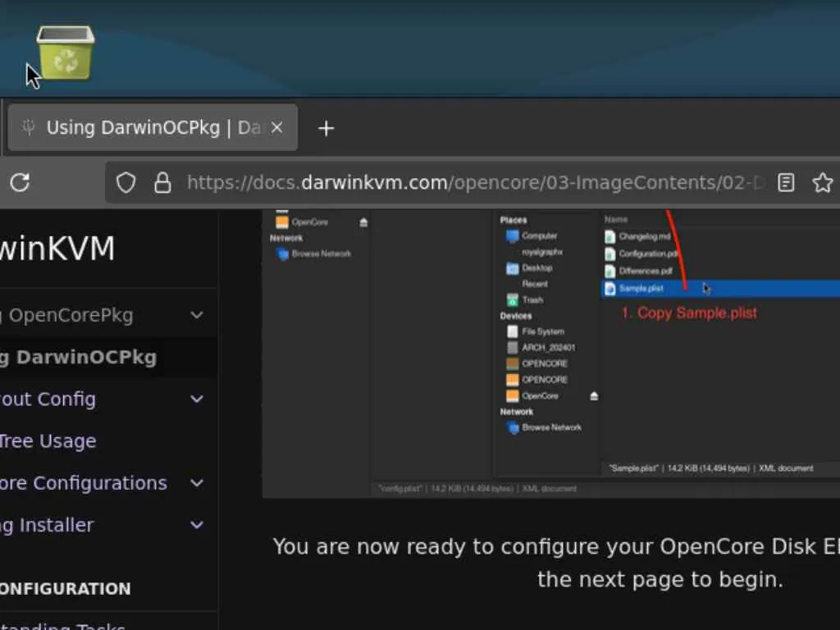Expand the Configurations sidebar chevron
Screen dimensions: 840x630
point(197,482)
